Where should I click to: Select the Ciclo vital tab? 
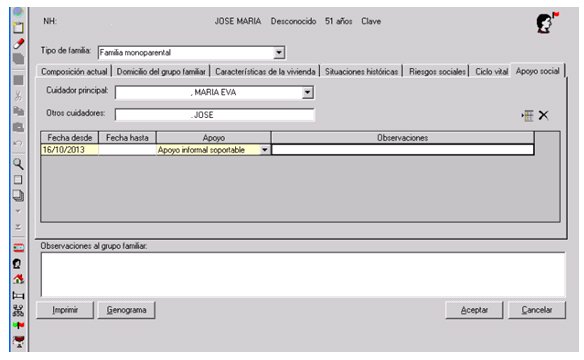tap(491, 71)
